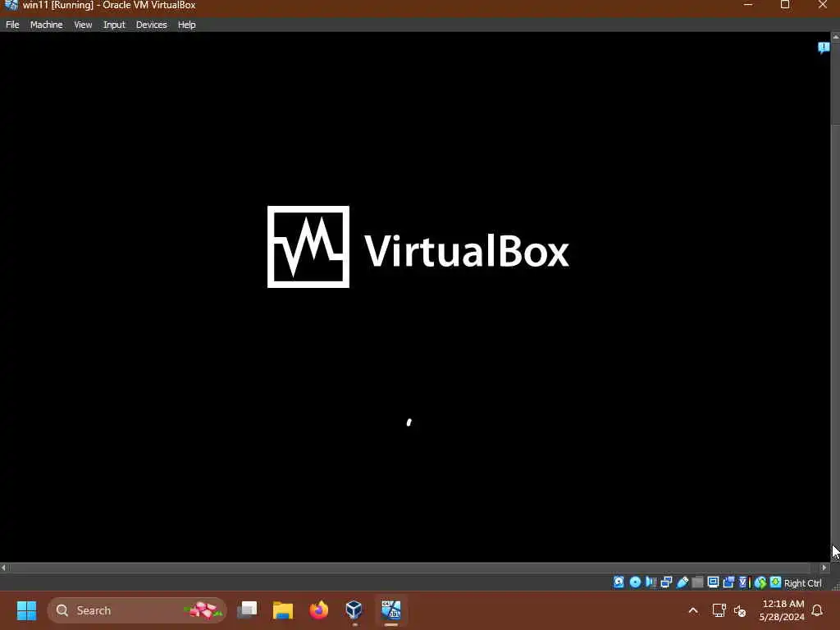Open the Help menu

(186, 25)
